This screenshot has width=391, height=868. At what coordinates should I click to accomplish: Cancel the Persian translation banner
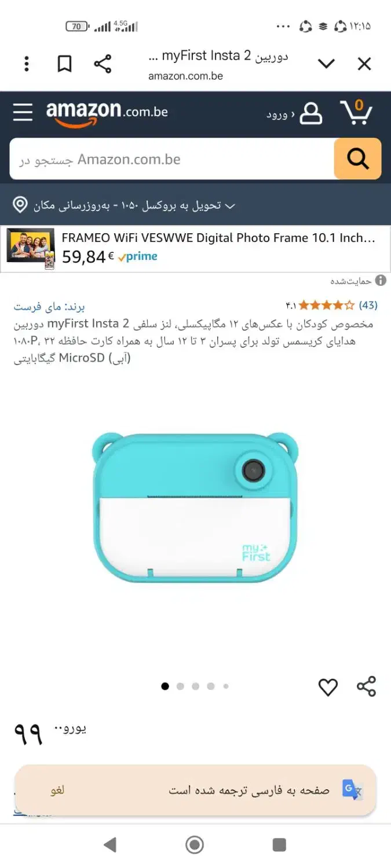tap(57, 790)
